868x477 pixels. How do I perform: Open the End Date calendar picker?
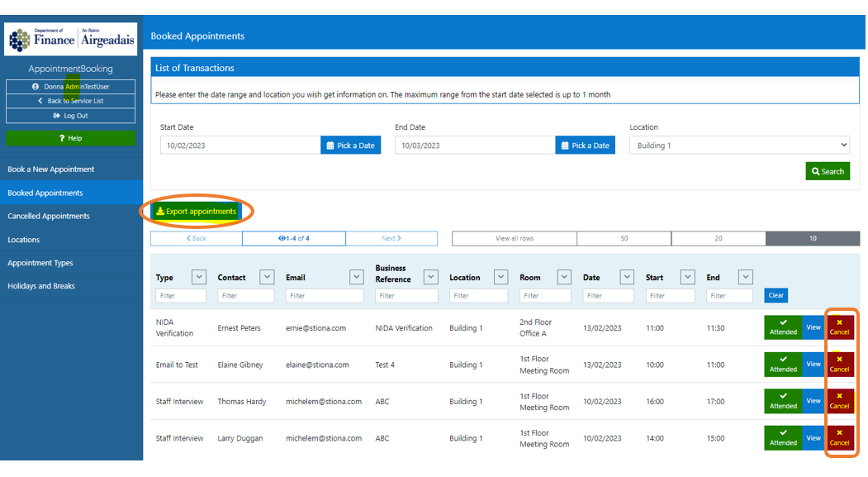[x=585, y=145]
